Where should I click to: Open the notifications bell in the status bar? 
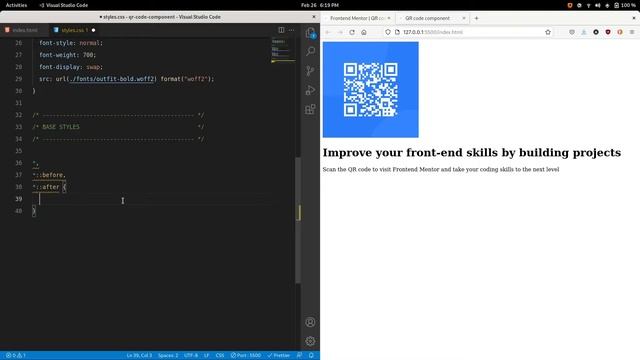[x=311, y=355]
